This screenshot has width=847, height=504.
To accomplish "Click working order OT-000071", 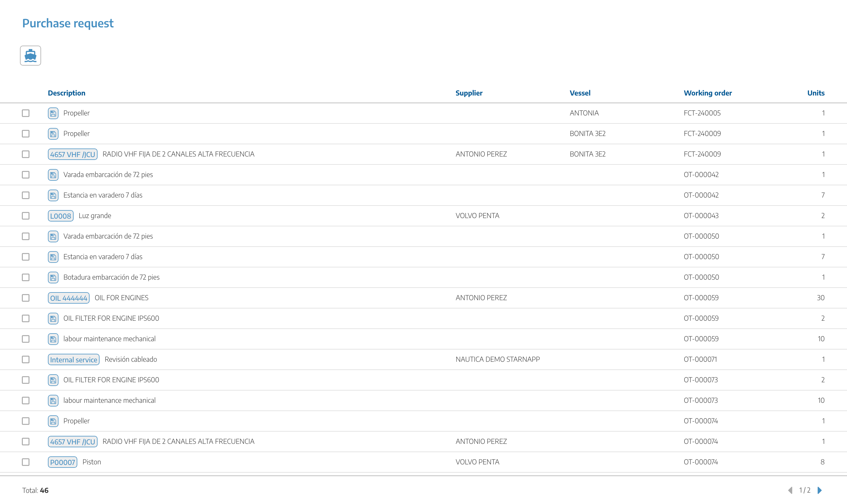I will pos(700,359).
